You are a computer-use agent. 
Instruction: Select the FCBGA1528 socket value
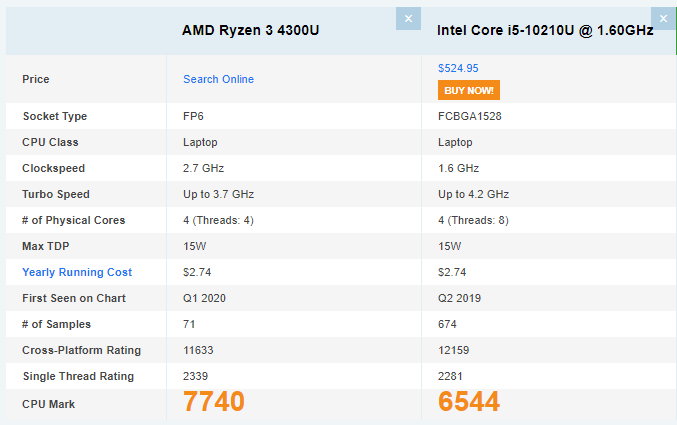point(470,116)
